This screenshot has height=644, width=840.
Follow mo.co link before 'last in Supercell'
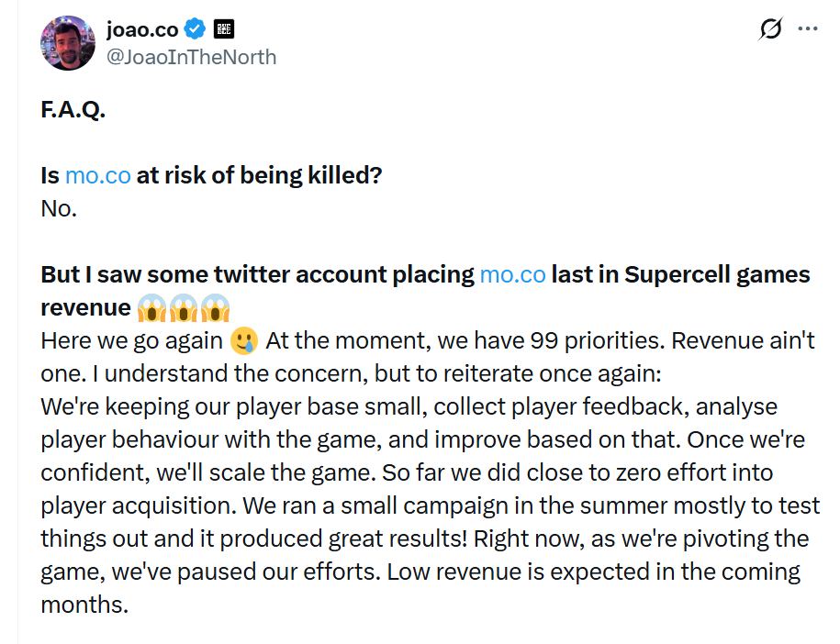click(x=512, y=274)
